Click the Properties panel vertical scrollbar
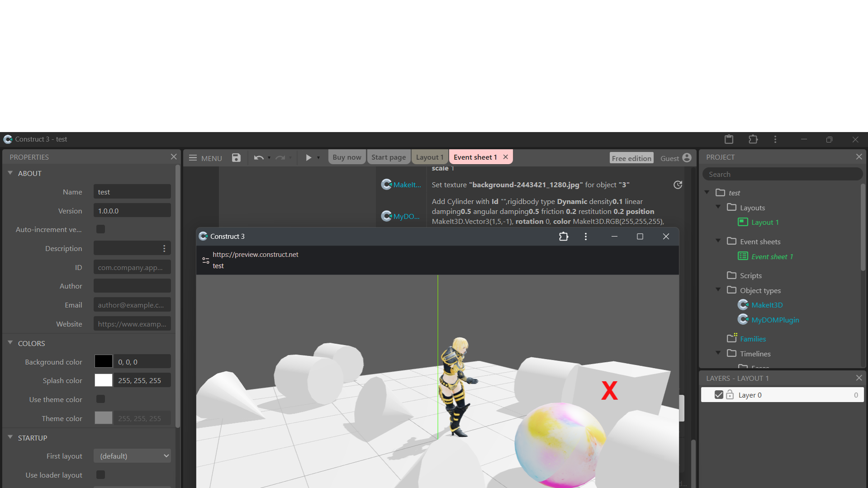868x488 pixels. (178, 296)
